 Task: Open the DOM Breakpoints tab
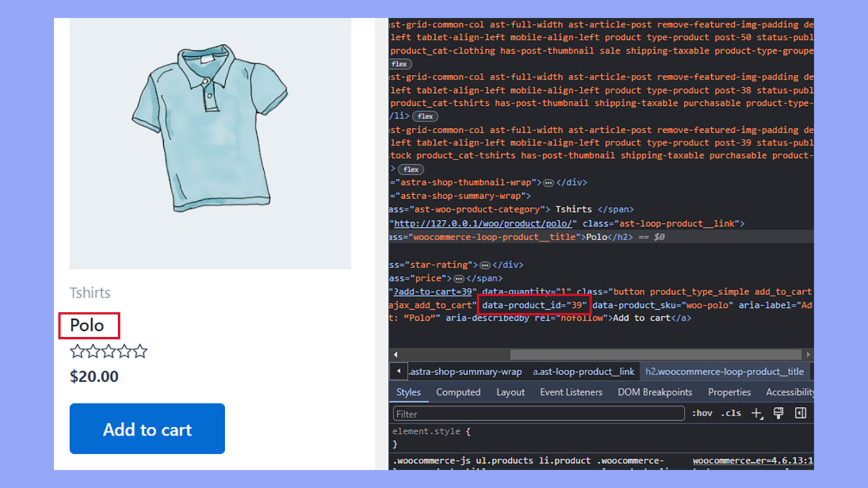pos(655,392)
